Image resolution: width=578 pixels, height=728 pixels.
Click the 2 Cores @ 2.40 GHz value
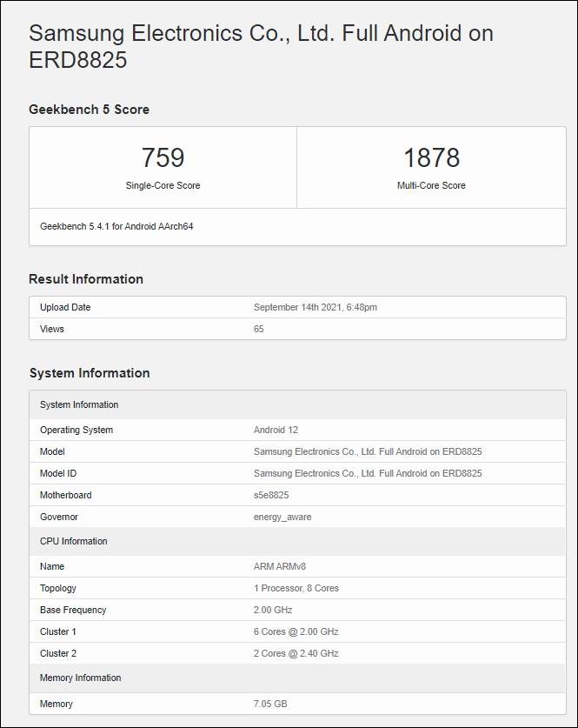click(x=296, y=654)
